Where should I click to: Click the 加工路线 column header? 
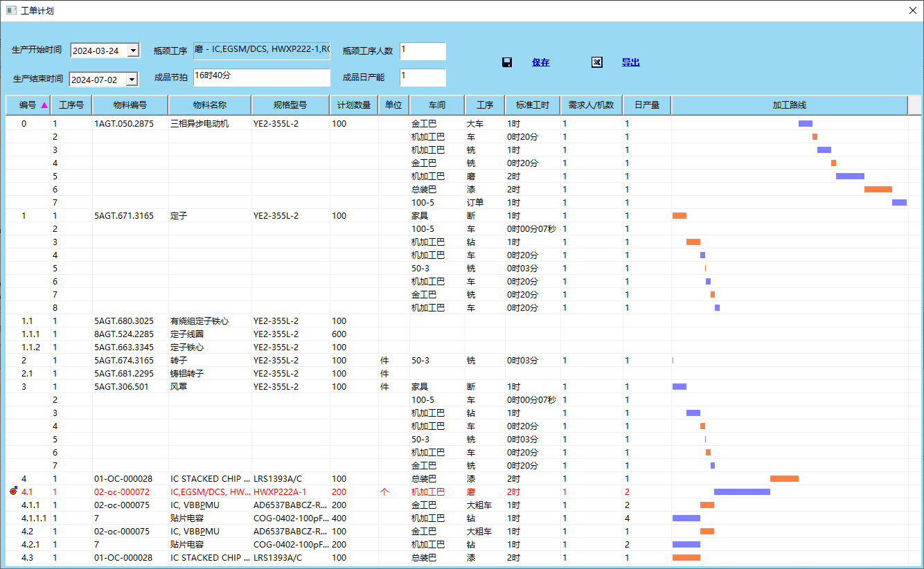pyautogui.click(x=790, y=105)
